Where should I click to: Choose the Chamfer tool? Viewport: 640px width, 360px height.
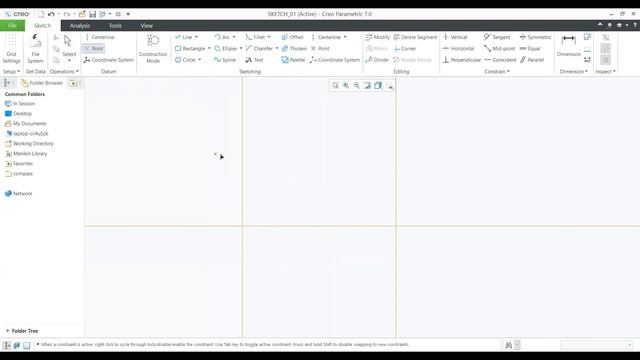point(259,49)
